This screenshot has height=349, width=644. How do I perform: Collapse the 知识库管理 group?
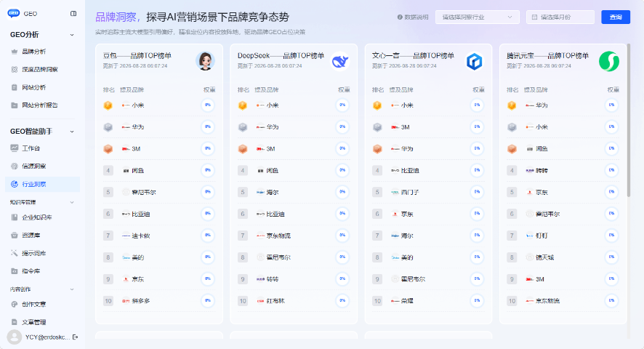tap(72, 202)
